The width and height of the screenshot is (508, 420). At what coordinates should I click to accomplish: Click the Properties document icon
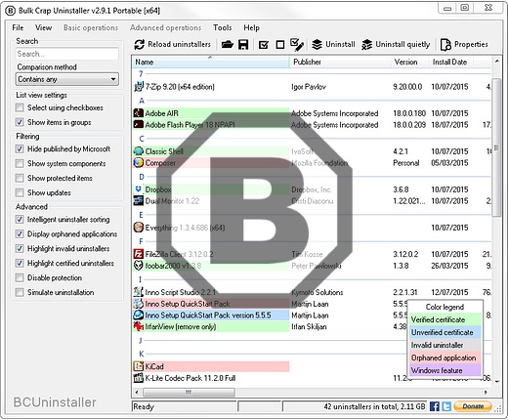[445, 45]
